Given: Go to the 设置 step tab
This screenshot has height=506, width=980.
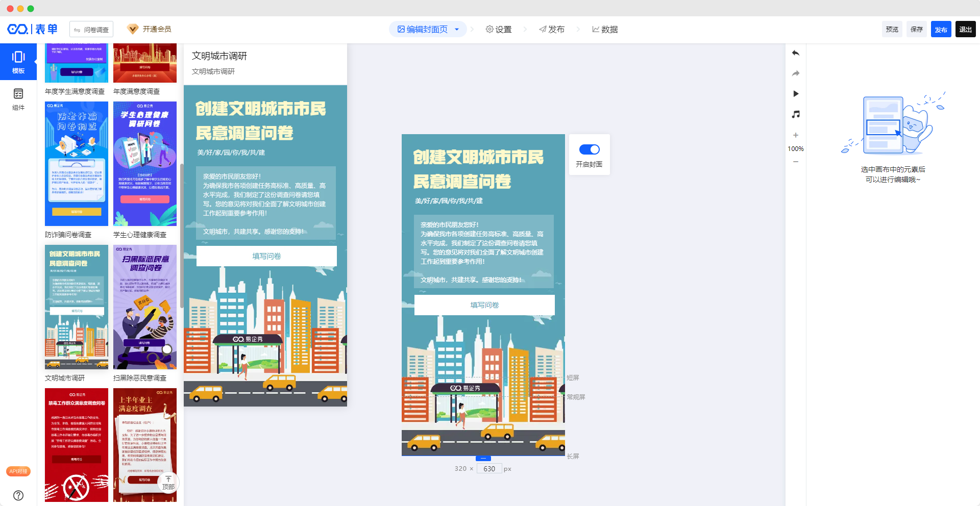Looking at the screenshot, I should pos(499,30).
